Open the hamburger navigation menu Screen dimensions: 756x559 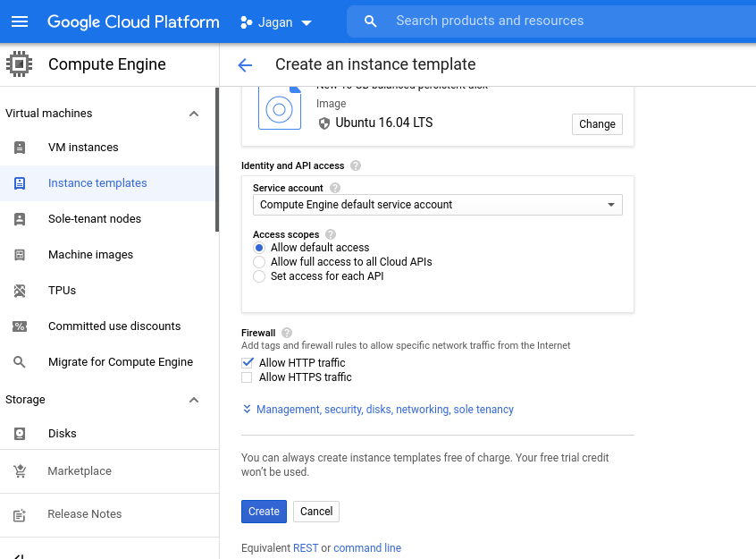tap(20, 21)
